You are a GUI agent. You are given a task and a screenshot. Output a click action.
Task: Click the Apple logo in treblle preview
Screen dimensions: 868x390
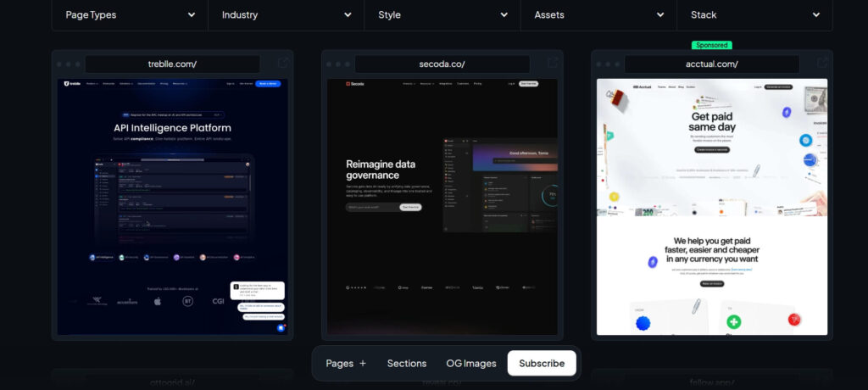(157, 301)
